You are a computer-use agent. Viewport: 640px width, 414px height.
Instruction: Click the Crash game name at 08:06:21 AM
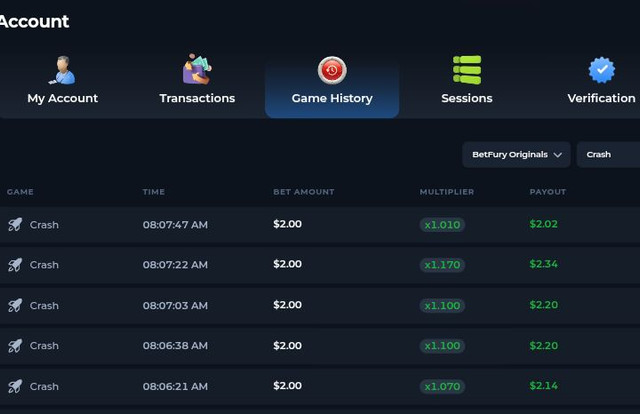(x=44, y=386)
